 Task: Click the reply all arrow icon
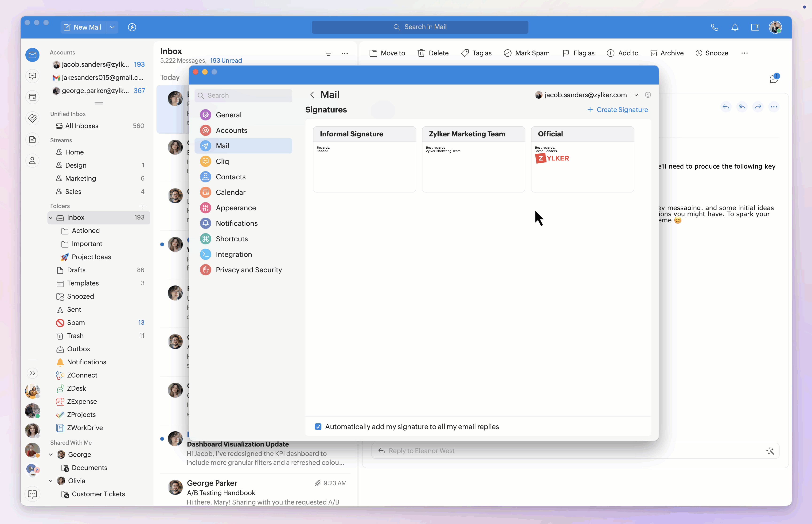click(742, 107)
